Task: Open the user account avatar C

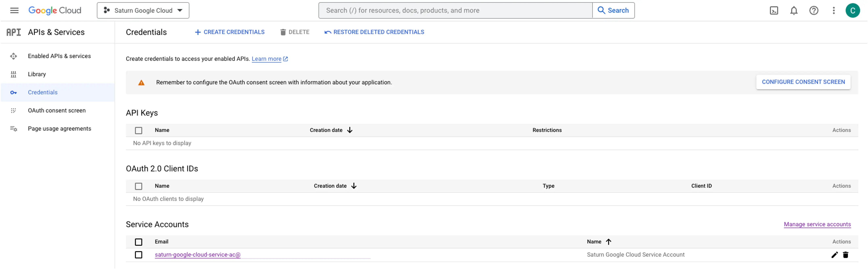Action: 853,10
